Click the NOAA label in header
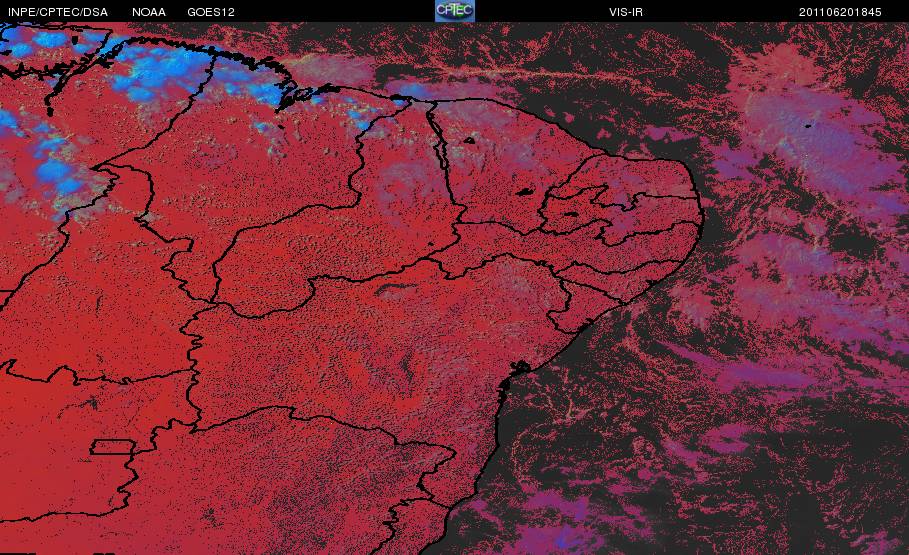The width and height of the screenshot is (909, 555). (149, 12)
